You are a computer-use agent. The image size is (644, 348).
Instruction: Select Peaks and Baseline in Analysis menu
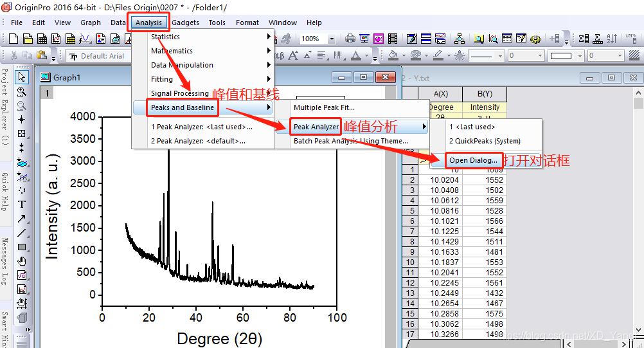coord(203,107)
